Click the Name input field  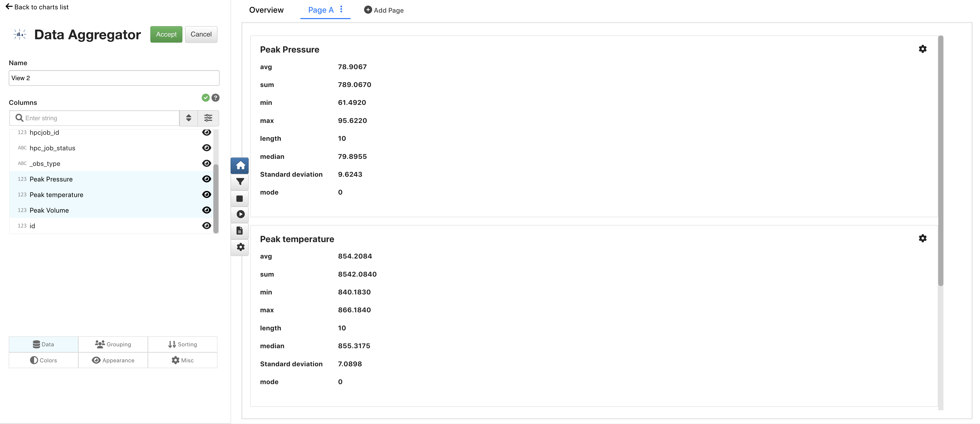(x=114, y=78)
